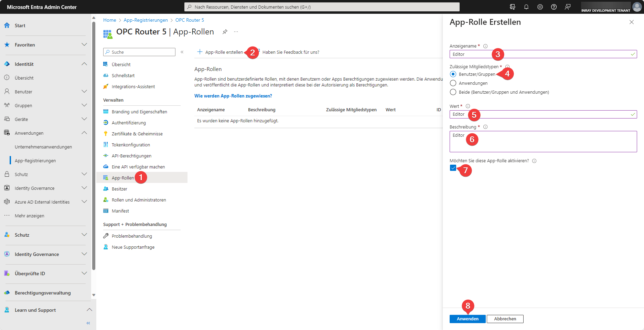Open the Cloud Shell icon in header
Viewport: 644px width, 330px height.
(x=512, y=7)
